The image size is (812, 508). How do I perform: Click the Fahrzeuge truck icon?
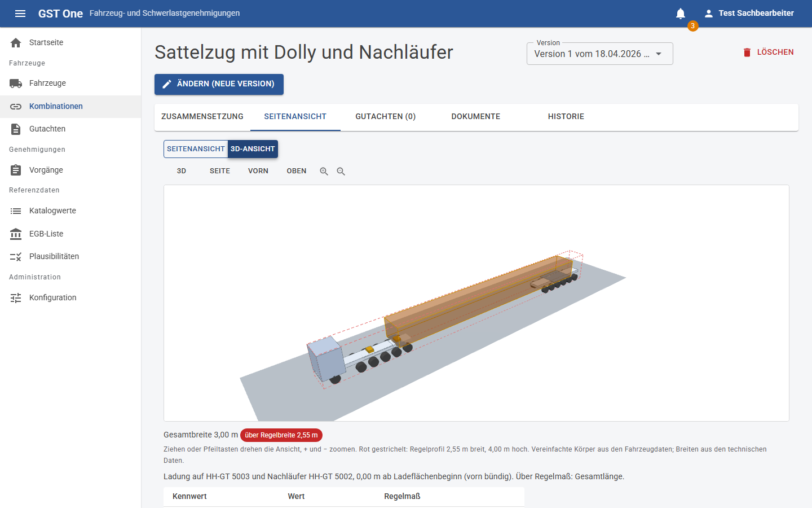click(x=16, y=84)
